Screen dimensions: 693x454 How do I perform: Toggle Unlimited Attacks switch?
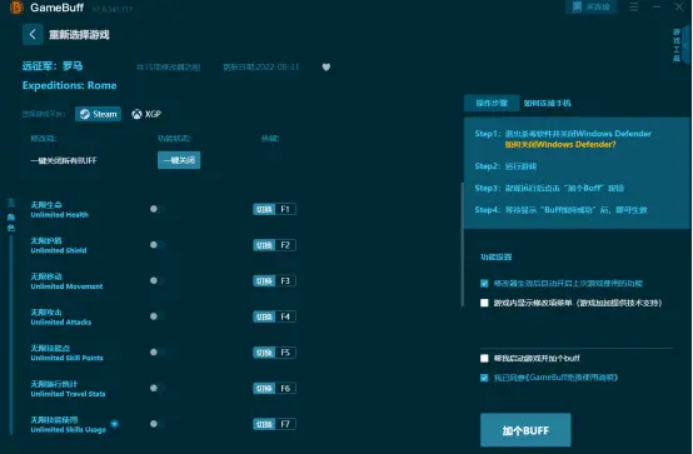tap(157, 317)
